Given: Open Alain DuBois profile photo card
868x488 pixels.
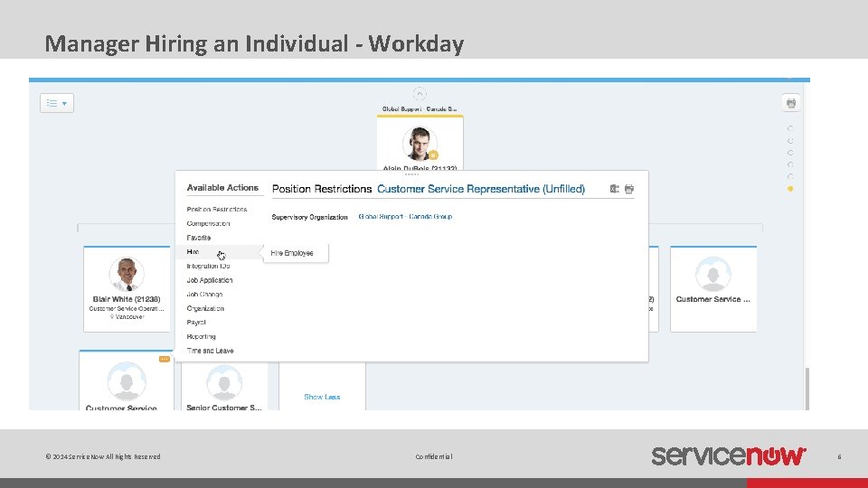Looking at the screenshot, I should [420, 144].
